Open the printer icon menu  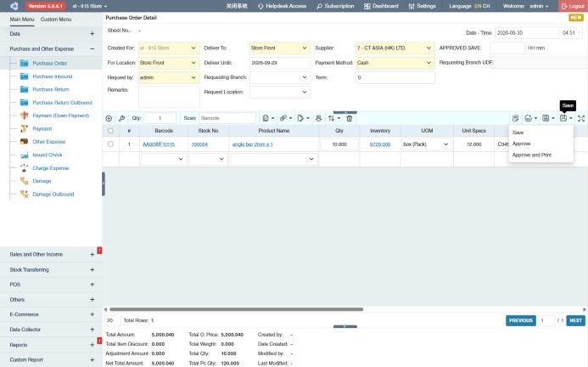530,118
